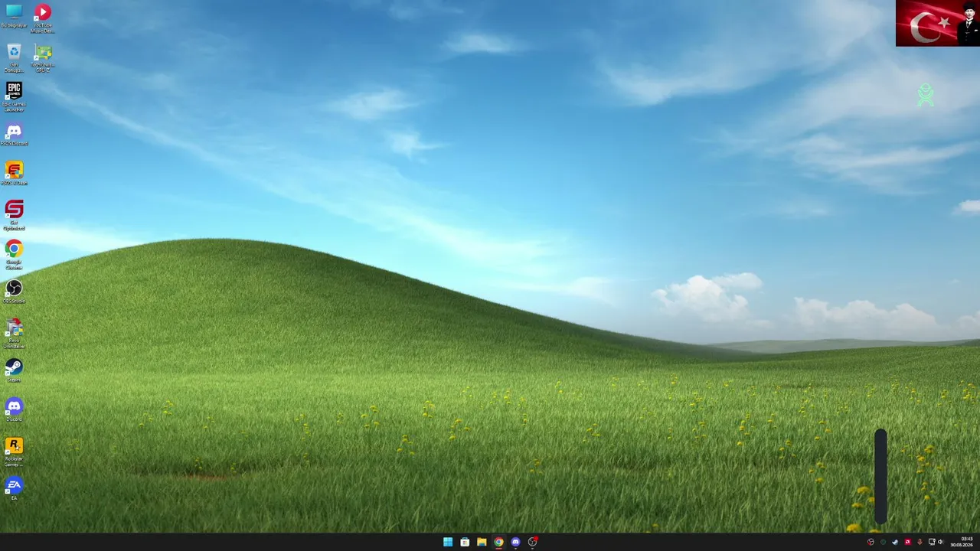980x551 pixels.
Task: Launch Epic Games Launcher from desktop
Action: pos(14,96)
